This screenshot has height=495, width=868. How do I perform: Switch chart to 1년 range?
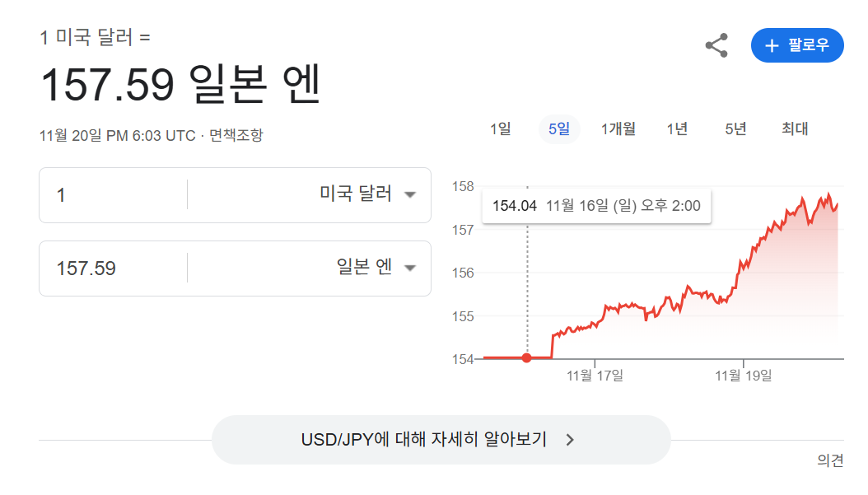pyautogui.click(x=677, y=128)
